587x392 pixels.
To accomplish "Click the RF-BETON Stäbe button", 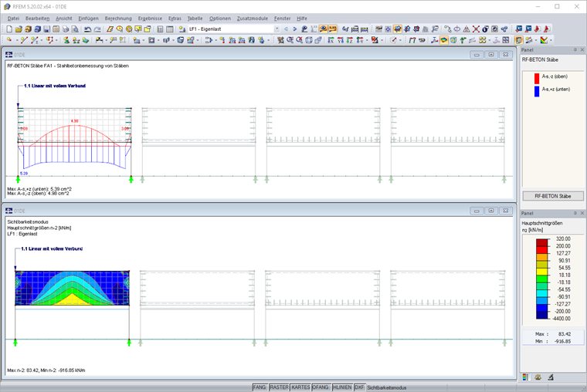I will click(x=553, y=196).
